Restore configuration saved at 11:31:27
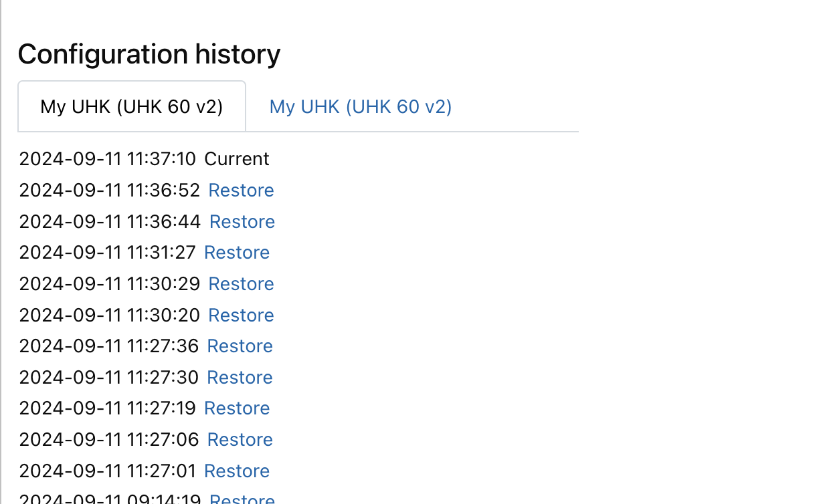 click(237, 253)
